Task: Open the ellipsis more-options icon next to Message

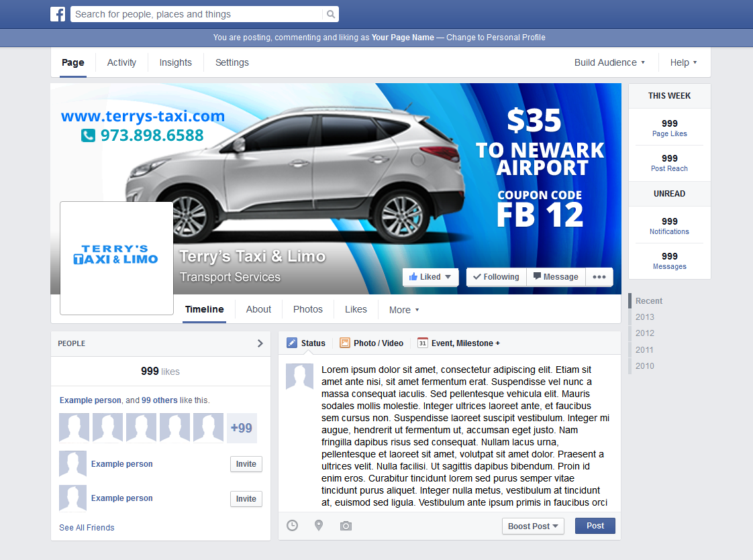Action: tap(599, 276)
